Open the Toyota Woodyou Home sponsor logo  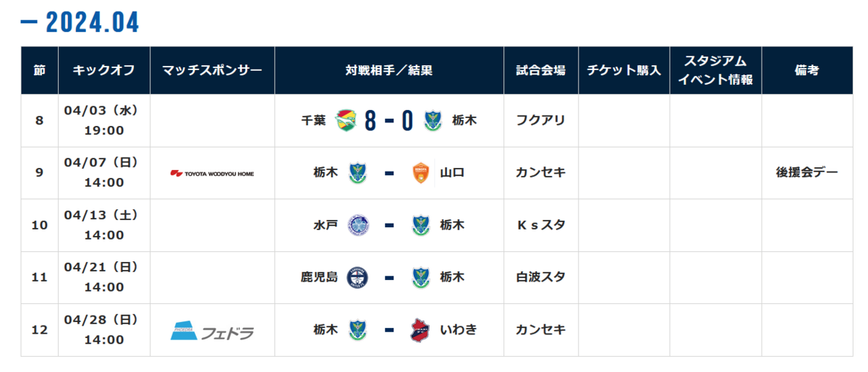pos(212,174)
